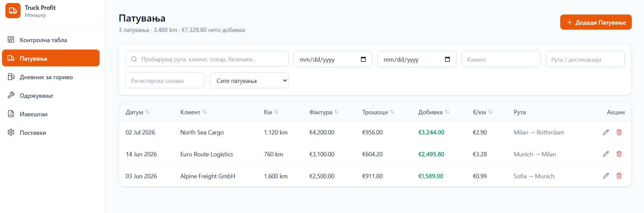Edit the North Sea Cargo trip
The image size is (644, 213).
pyautogui.click(x=606, y=132)
